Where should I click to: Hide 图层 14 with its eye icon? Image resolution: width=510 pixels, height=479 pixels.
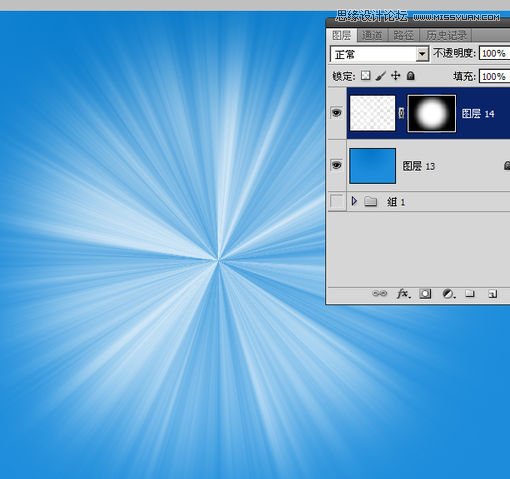coord(336,113)
